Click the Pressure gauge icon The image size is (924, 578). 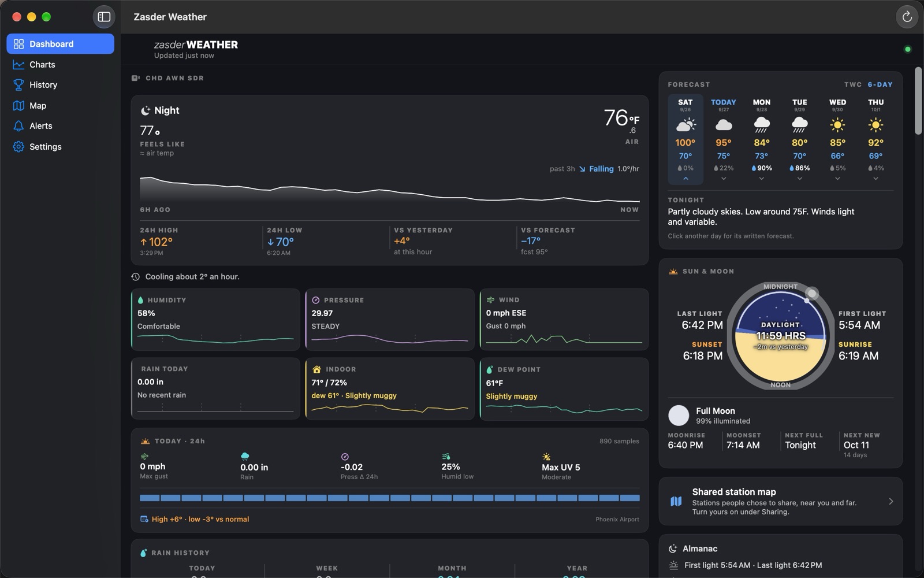click(316, 300)
